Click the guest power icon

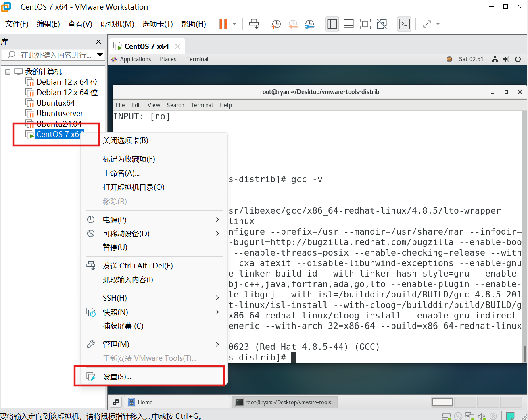[x=518, y=59]
